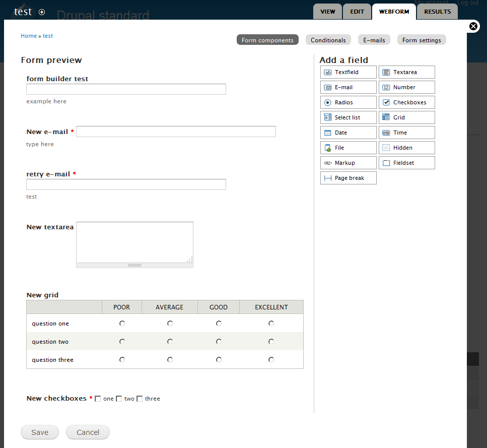
Task: Click in the New e-mail input
Action: 176,132
